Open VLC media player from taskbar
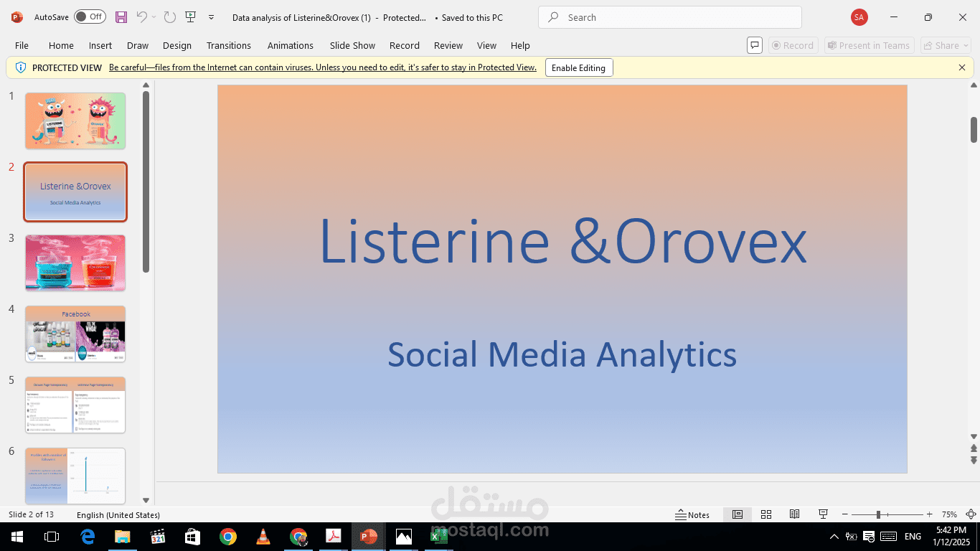This screenshot has width=980, height=551. point(263,537)
